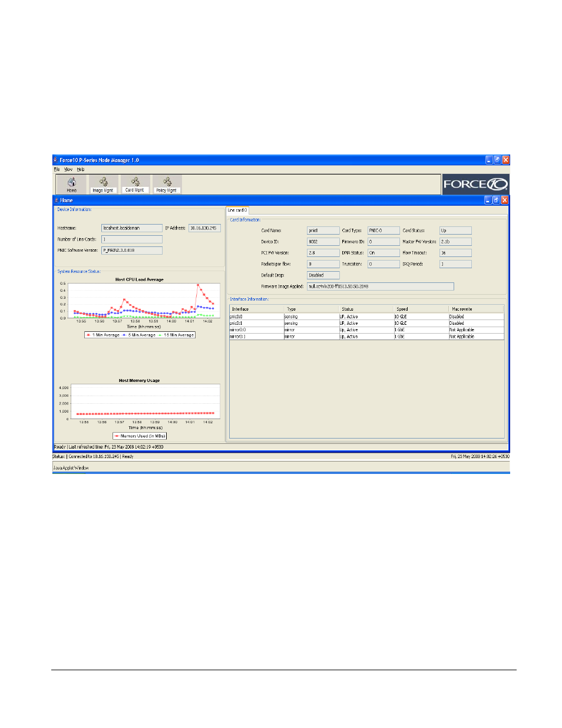The height and width of the screenshot is (728, 562).
Task: Click the Device ID field
Action: click(323, 242)
